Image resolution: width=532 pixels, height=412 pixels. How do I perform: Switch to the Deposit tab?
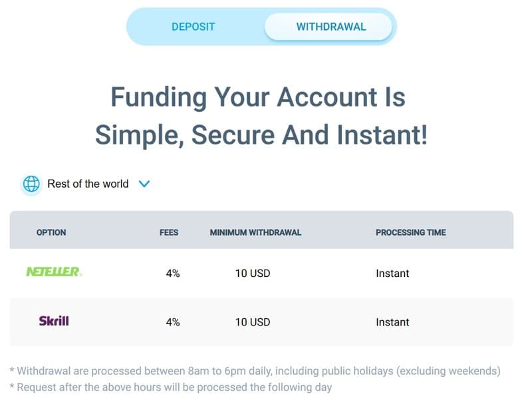click(x=194, y=27)
